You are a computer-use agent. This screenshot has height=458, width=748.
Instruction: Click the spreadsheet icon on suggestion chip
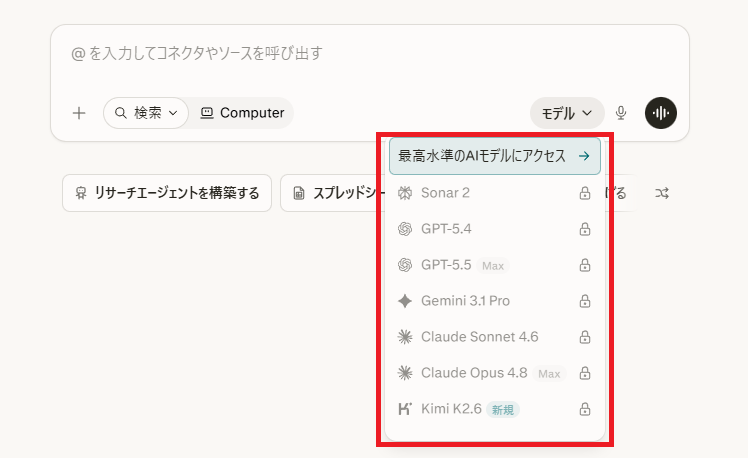(299, 193)
